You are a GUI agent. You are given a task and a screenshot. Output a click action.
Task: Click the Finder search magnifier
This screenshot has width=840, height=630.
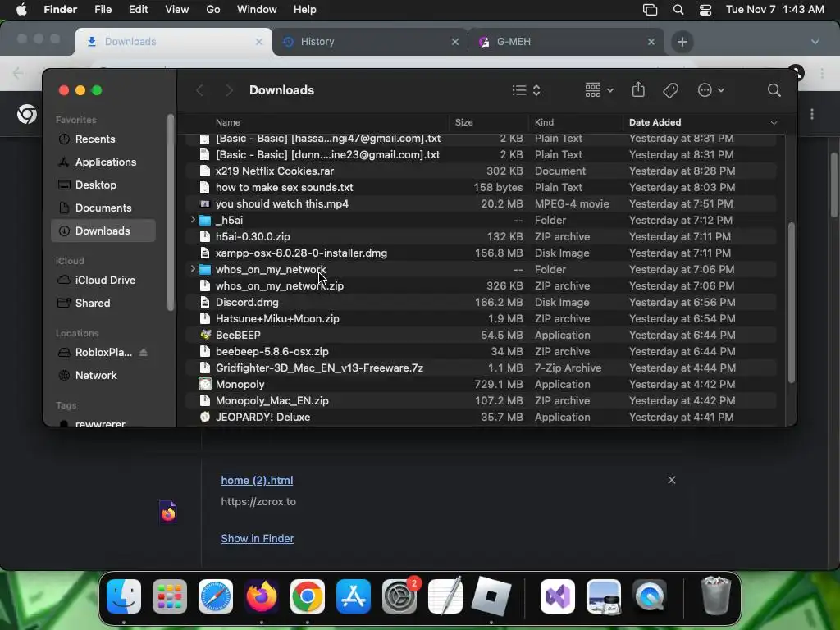tap(774, 90)
